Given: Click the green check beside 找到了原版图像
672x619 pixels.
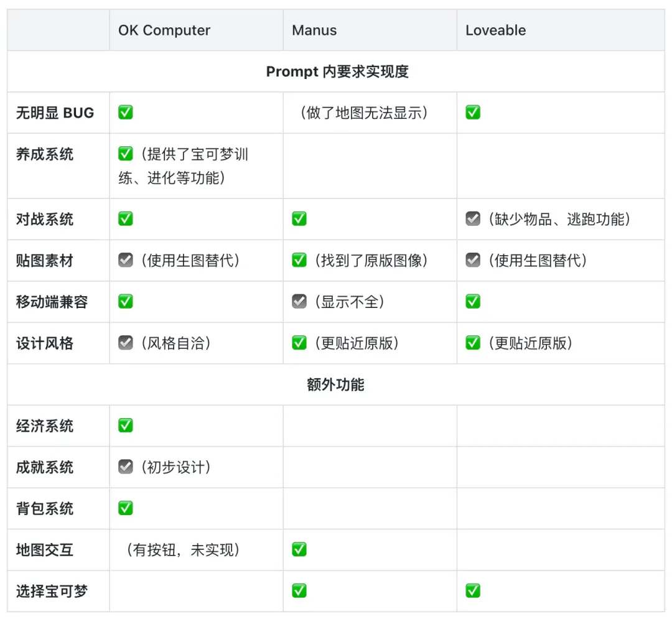Looking at the screenshot, I should click(x=299, y=259).
